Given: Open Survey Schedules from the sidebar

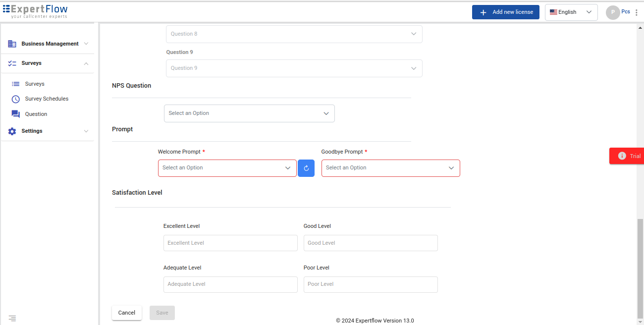Looking at the screenshot, I should coord(47,99).
